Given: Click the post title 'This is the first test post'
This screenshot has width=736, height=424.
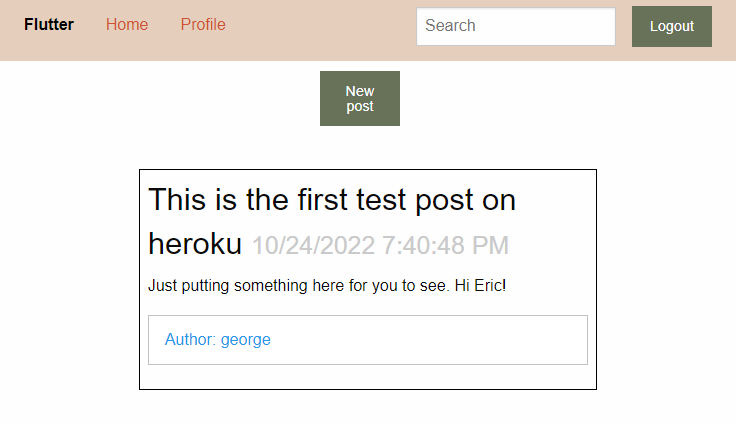Looking at the screenshot, I should point(332,200).
